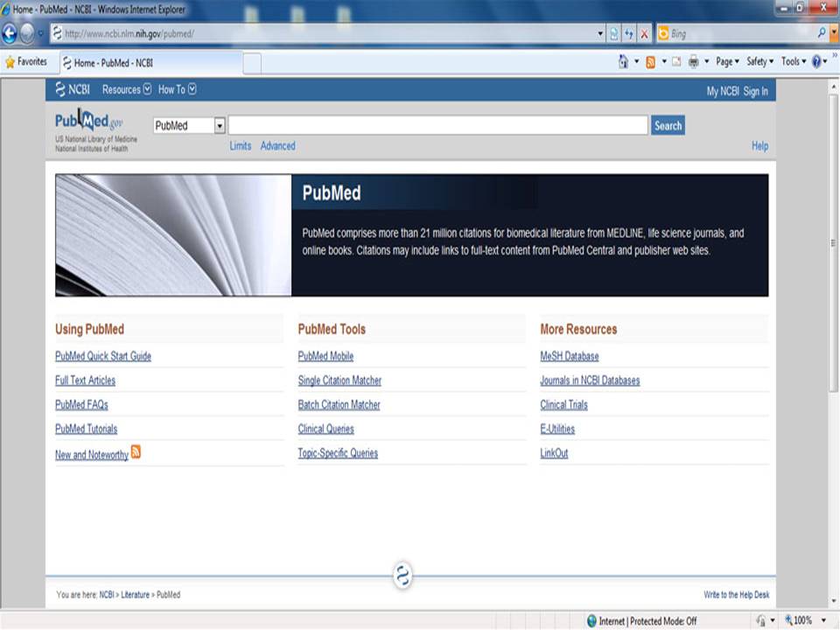Click My NCBI link

(723, 92)
